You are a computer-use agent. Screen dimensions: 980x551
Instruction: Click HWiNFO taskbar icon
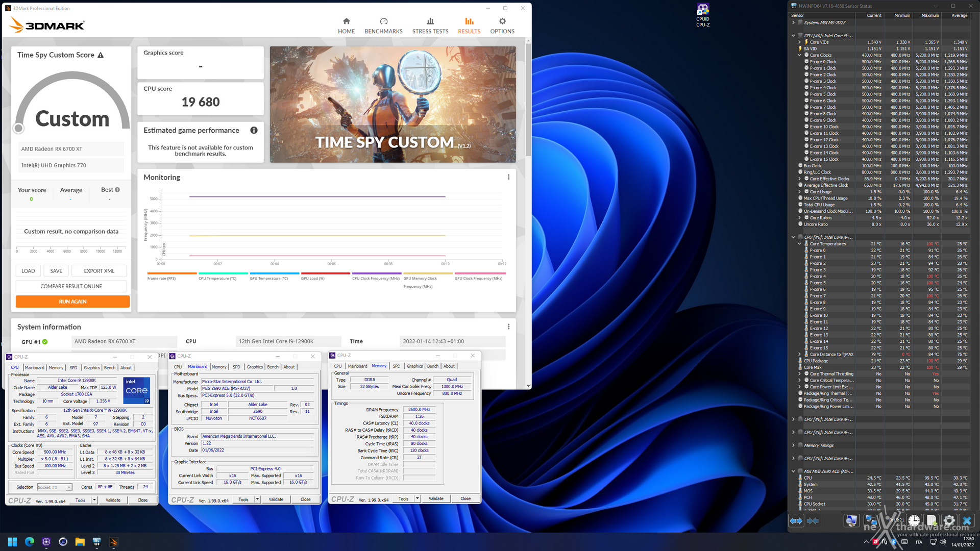(97, 542)
